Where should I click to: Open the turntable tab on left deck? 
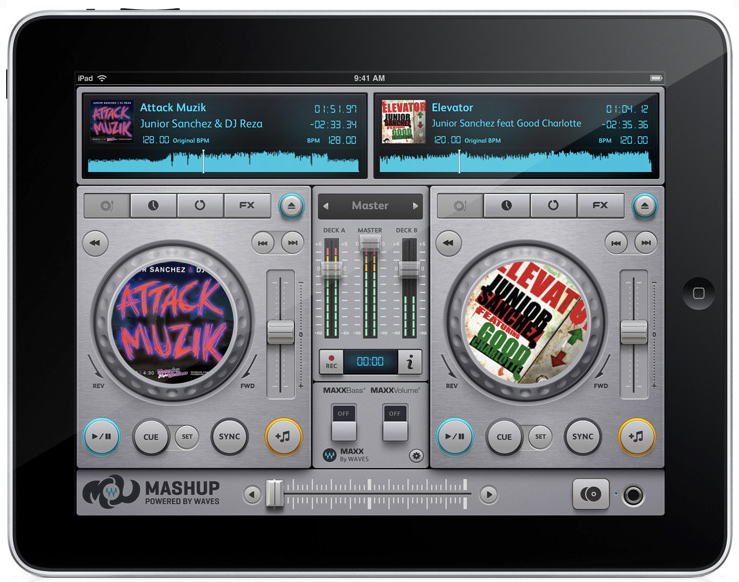coord(107,206)
